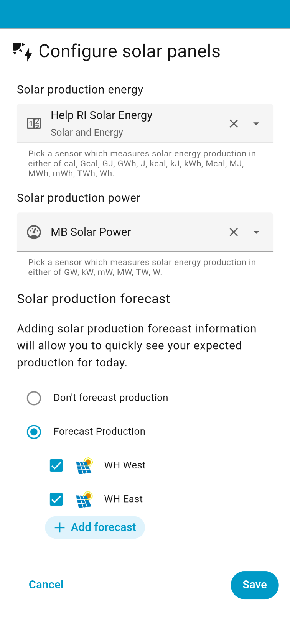Viewport: 290px width, 644px height.
Task: Click the solar panel header icon
Action: tap(22, 51)
